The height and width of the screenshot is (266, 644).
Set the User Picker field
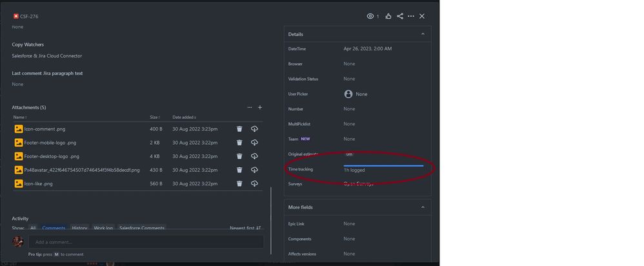(x=356, y=94)
